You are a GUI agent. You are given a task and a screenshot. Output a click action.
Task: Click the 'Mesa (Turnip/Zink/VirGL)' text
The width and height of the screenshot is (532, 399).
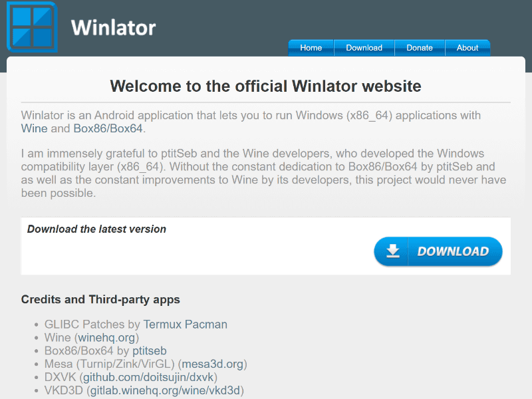click(109, 364)
